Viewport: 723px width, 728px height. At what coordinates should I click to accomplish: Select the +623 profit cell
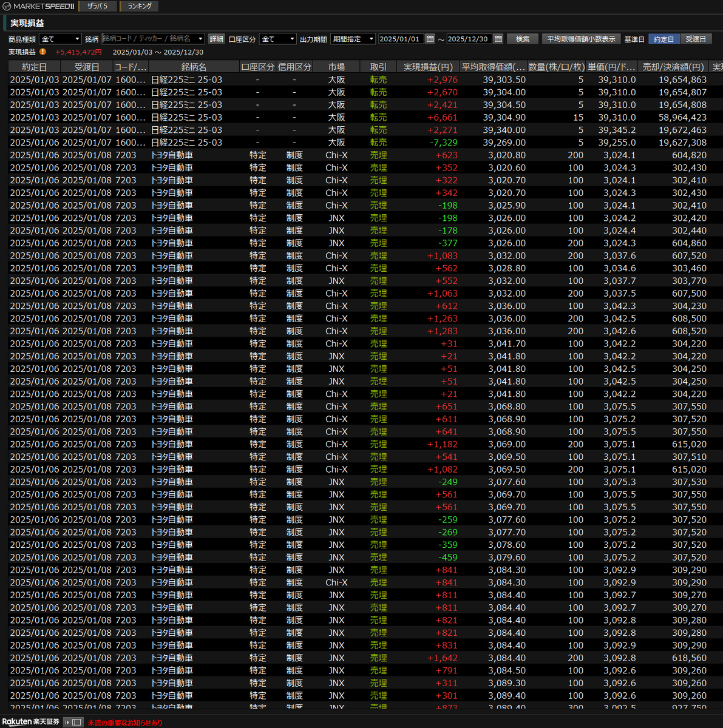click(447, 155)
